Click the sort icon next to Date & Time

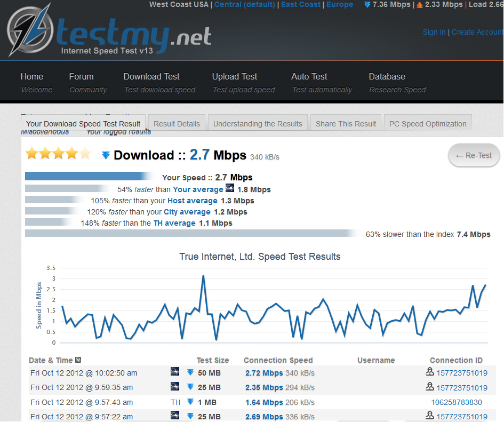pyautogui.click(x=78, y=360)
